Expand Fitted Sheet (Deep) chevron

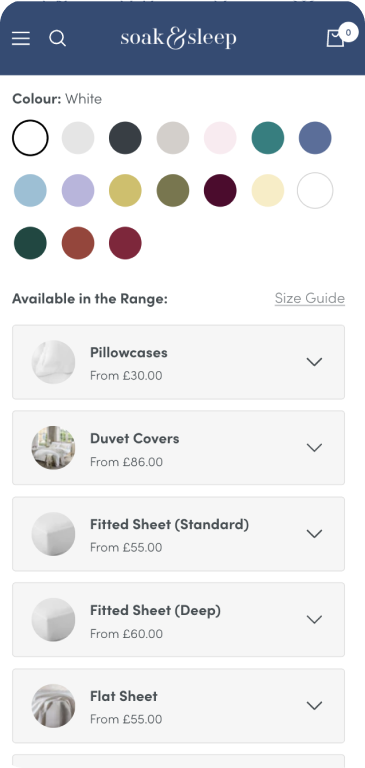point(314,620)
